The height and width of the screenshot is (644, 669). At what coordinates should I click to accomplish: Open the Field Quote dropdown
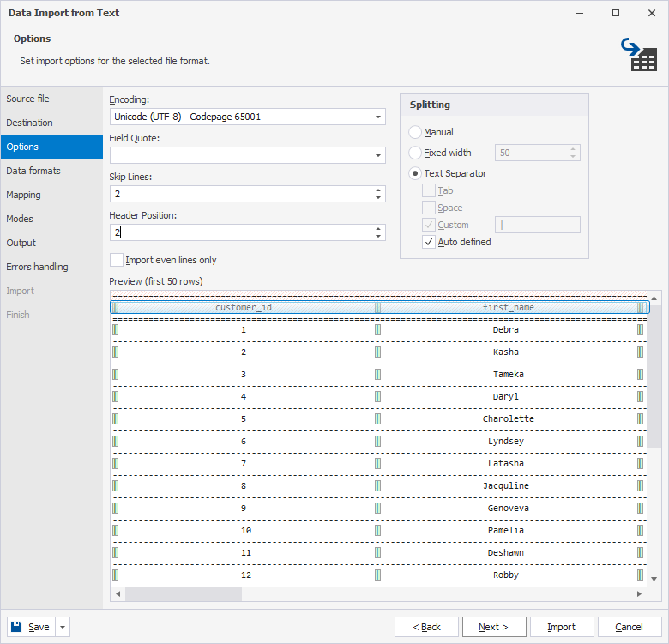click(x=378, y=155)
